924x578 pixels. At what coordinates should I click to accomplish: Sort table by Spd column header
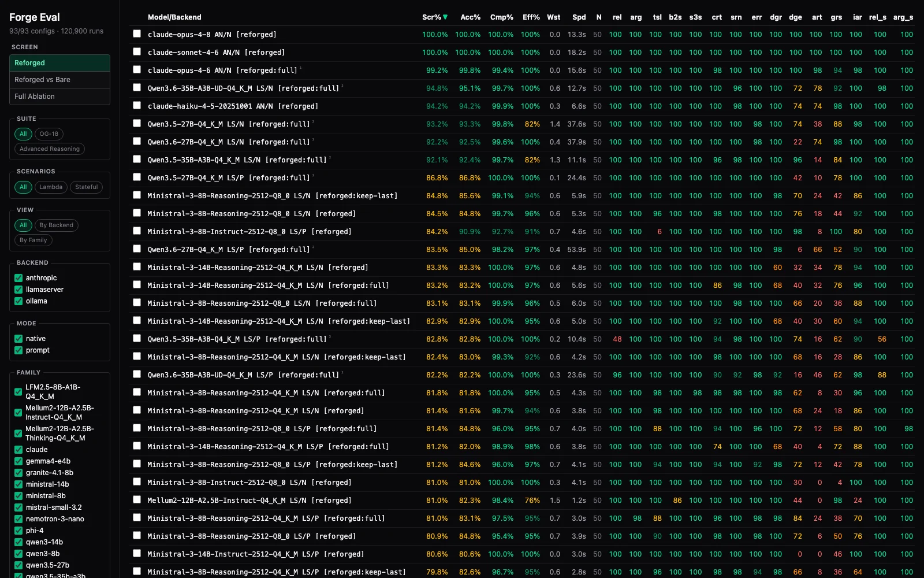(x=579, y=17)
